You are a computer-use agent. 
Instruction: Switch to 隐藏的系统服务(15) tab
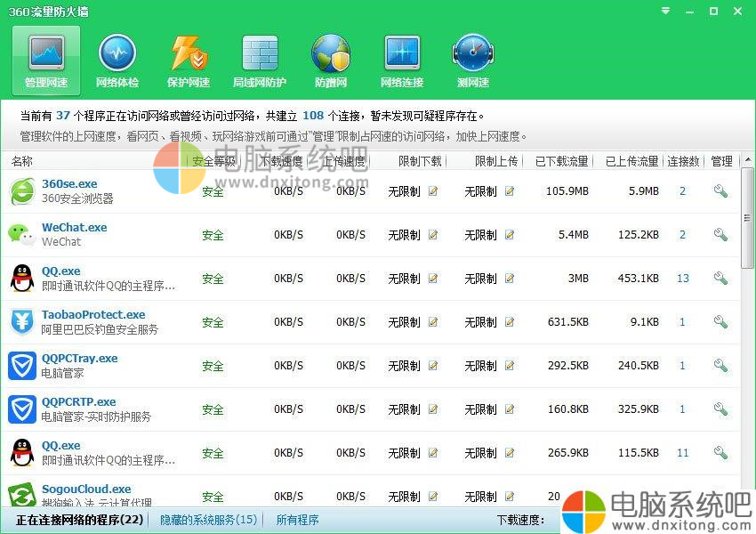pos(208,520)
